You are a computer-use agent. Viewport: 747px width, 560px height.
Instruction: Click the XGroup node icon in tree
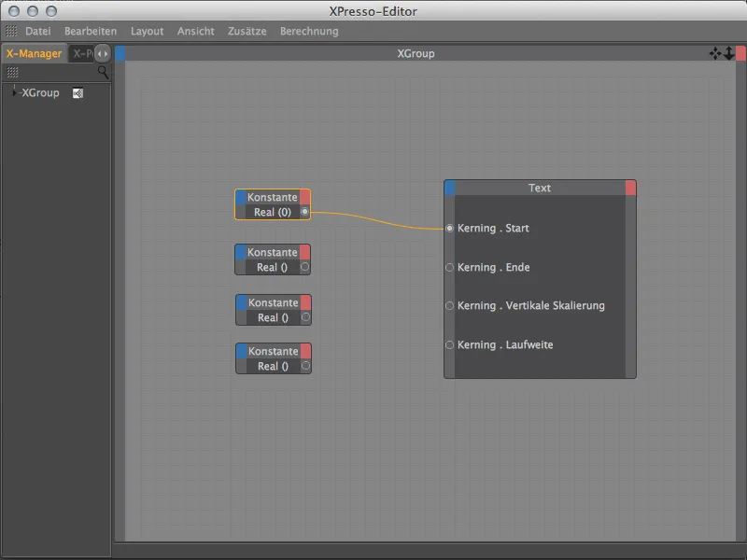point(78,93)
